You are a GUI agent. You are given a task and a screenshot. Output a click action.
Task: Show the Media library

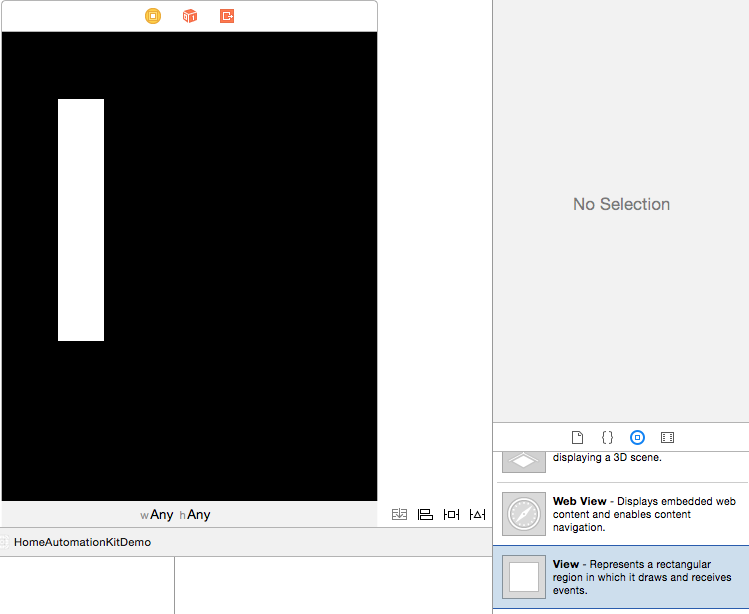(x=667, y=437)
